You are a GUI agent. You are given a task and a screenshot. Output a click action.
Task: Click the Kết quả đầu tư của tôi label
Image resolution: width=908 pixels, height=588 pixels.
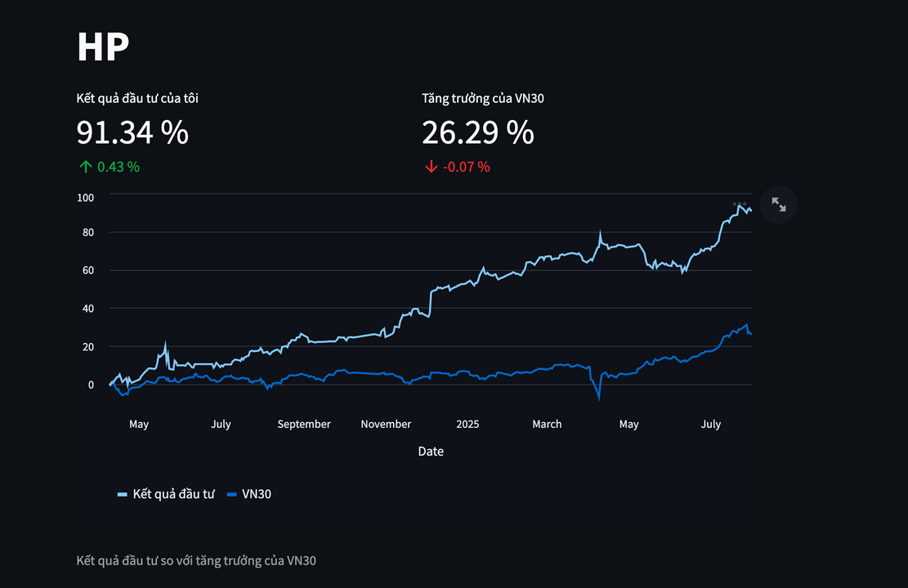(137, 98)
